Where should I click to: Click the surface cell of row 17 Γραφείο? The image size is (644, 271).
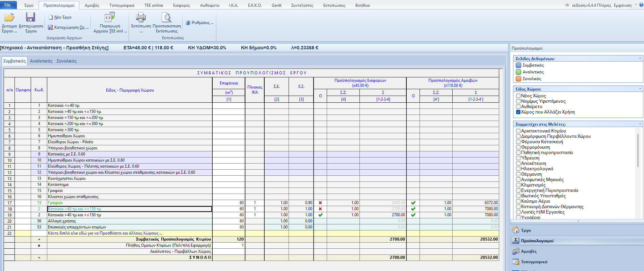click(x=229, y=203)
